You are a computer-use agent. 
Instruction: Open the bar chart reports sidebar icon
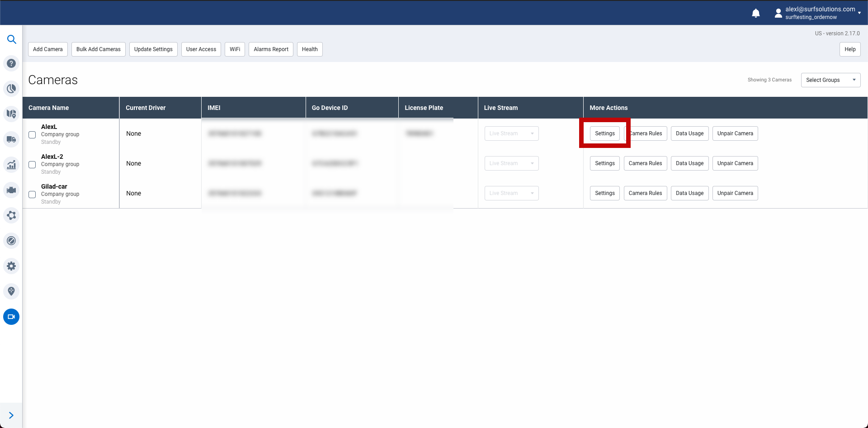(11, 165)
